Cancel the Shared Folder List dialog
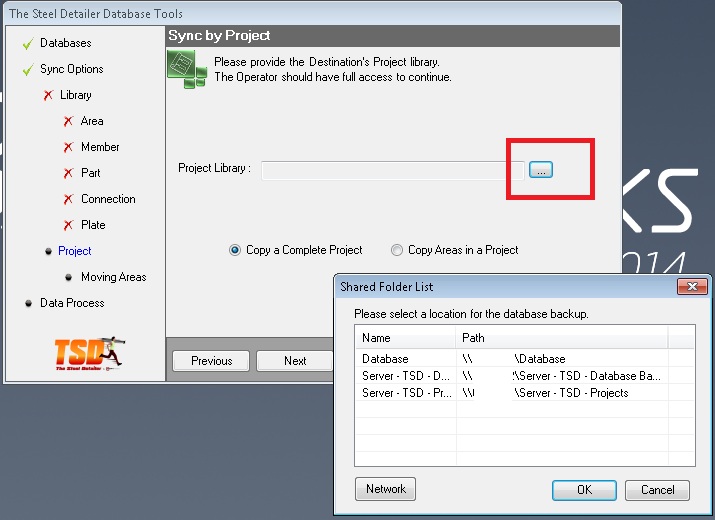Screen dimensions: 715x520 click(x=657, y=490)
